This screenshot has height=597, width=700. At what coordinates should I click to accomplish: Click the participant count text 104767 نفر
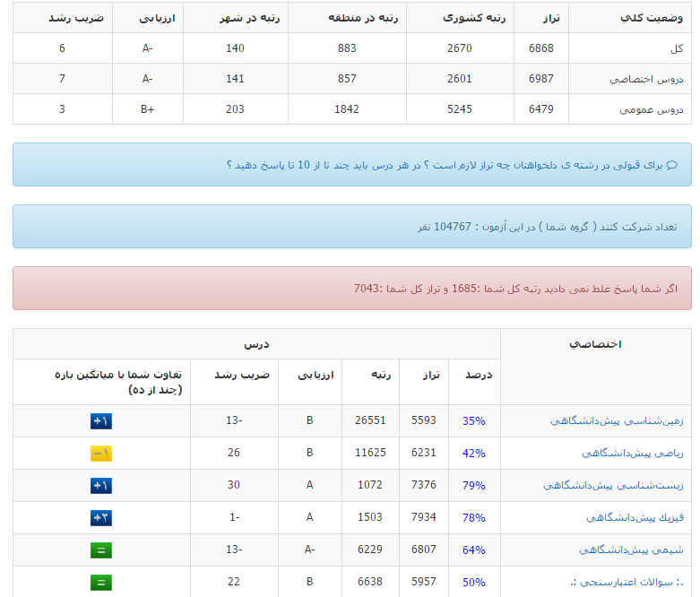pyautogui.click(x=445, y=227)
